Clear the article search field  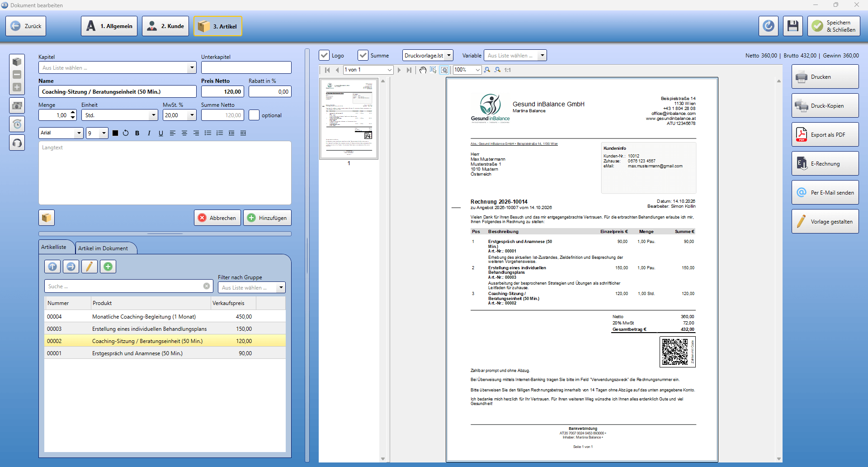(x=207, y=286)
